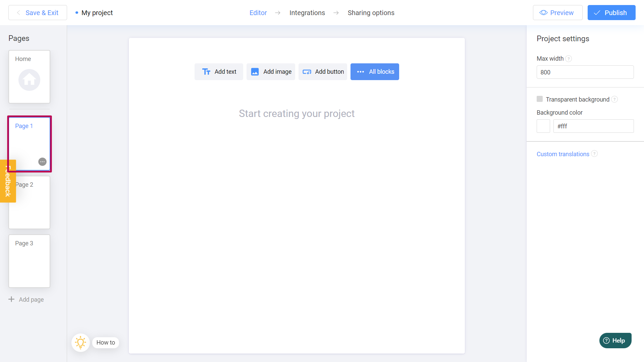Click the How to button

click(x=105, y=343)
